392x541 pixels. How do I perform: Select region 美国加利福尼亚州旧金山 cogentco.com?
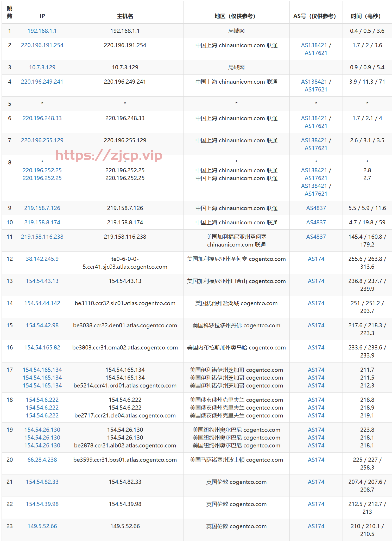[236, 281]
